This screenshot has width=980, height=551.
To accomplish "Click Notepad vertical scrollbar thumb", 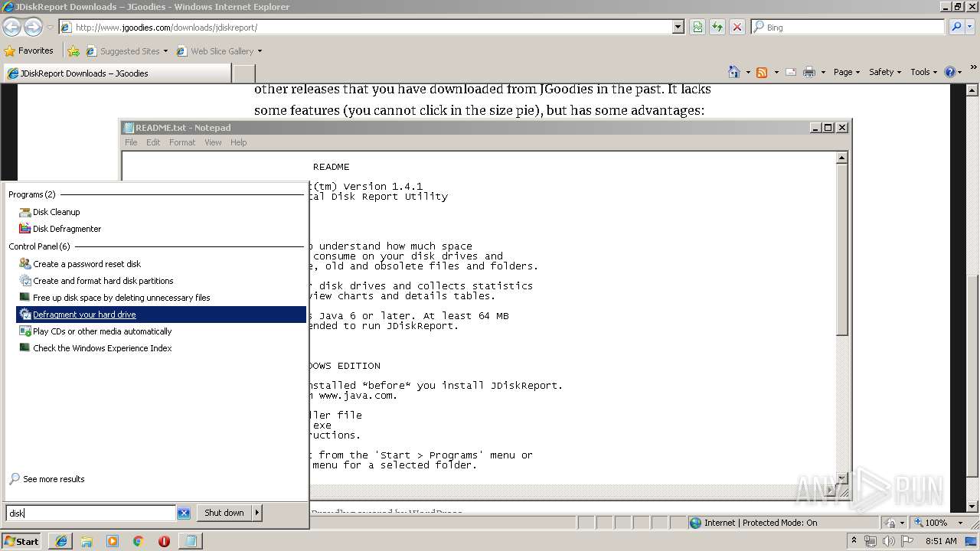I will click(841, 250).
